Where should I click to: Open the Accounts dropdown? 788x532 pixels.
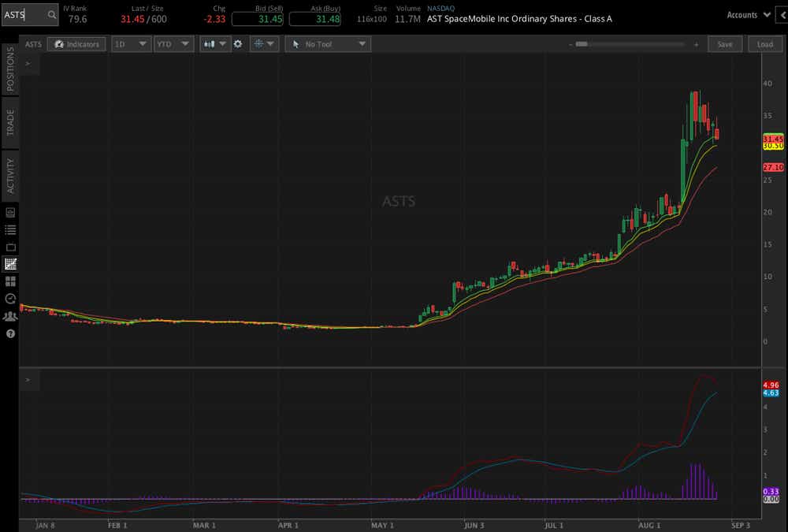[747, 14]
